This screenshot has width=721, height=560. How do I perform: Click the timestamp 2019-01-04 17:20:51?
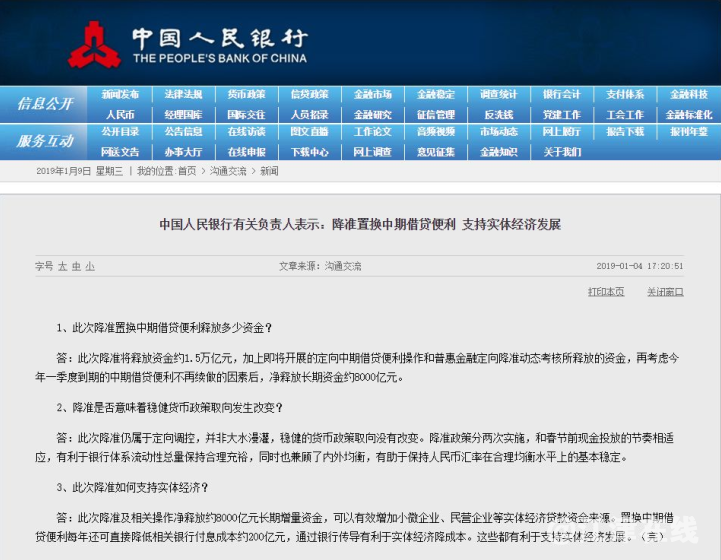(640, 266)
